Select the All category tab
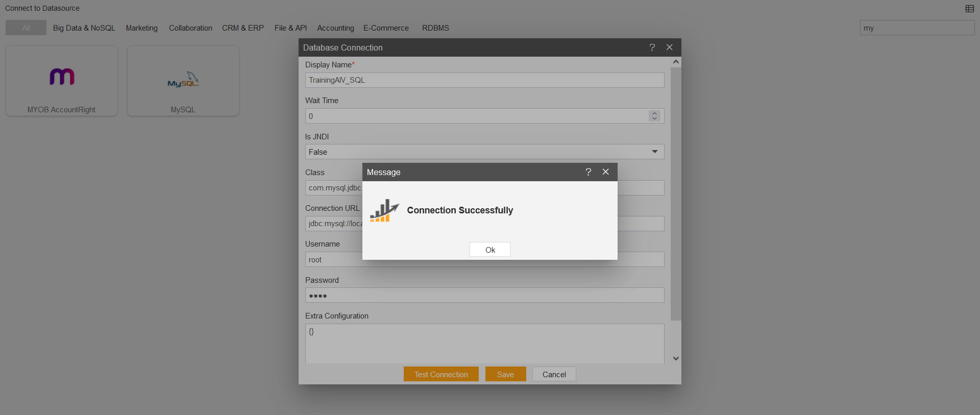The image size is (980, 415). pyautogui.click(x=26, y=28)
